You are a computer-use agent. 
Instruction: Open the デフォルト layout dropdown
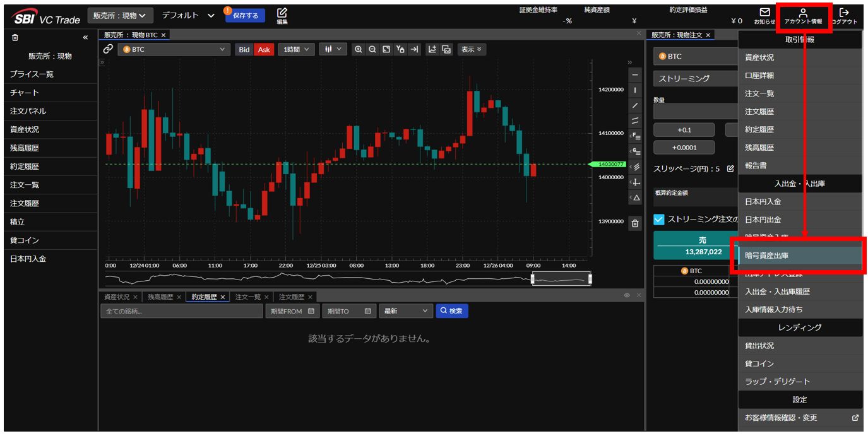point(188,15)
